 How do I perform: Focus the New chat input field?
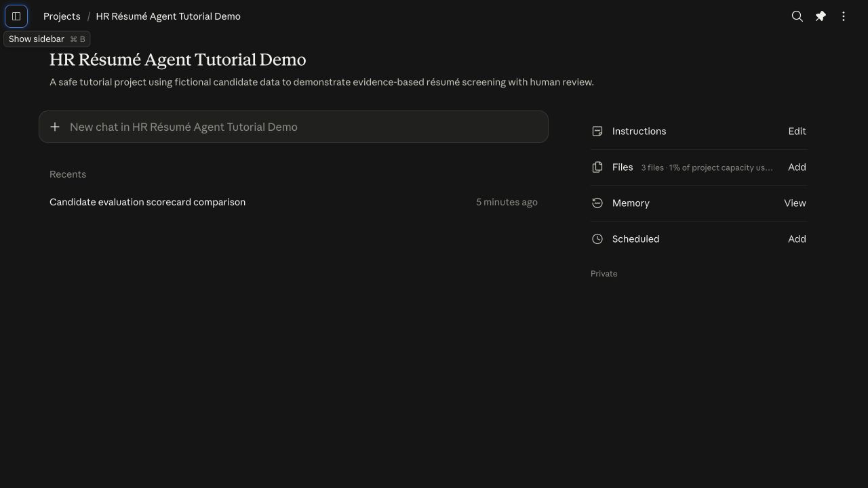pos(294,127)
